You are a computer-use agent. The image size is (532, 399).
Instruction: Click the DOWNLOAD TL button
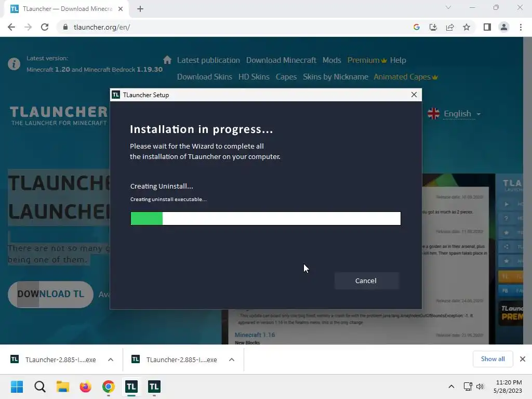(50, 294)
